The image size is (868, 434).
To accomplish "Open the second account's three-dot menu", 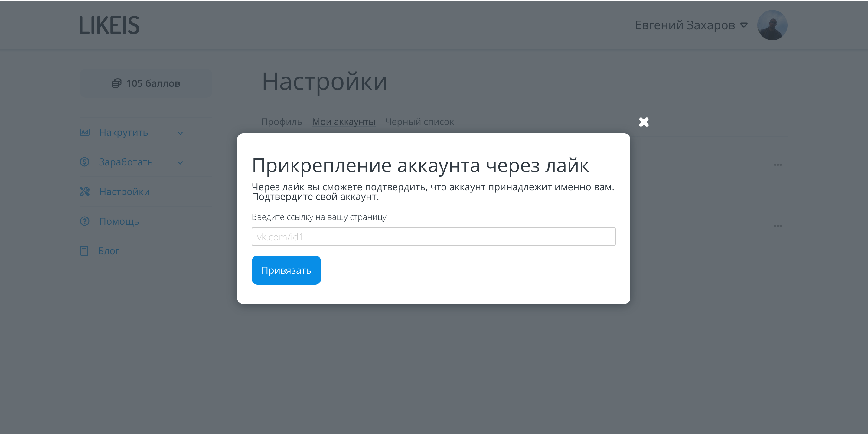I will point(778,226).
